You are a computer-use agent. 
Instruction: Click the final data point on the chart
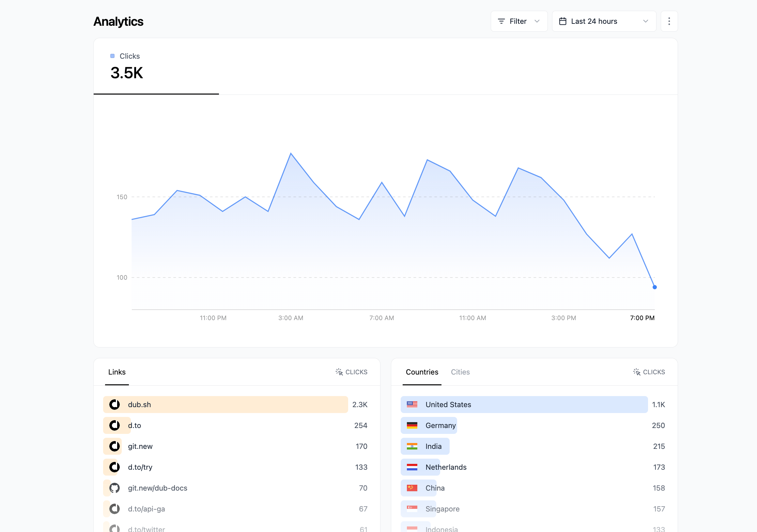[x=655, y=287]
